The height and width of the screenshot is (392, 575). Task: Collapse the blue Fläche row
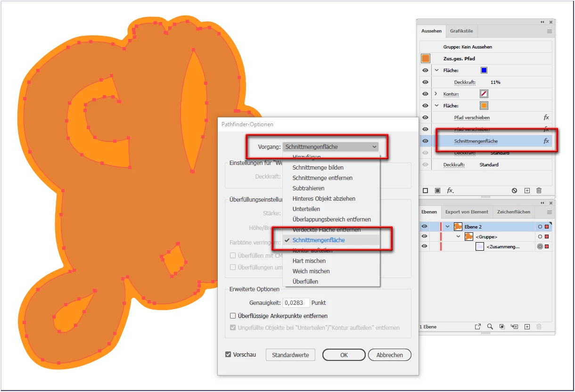(x=436, y=70)
